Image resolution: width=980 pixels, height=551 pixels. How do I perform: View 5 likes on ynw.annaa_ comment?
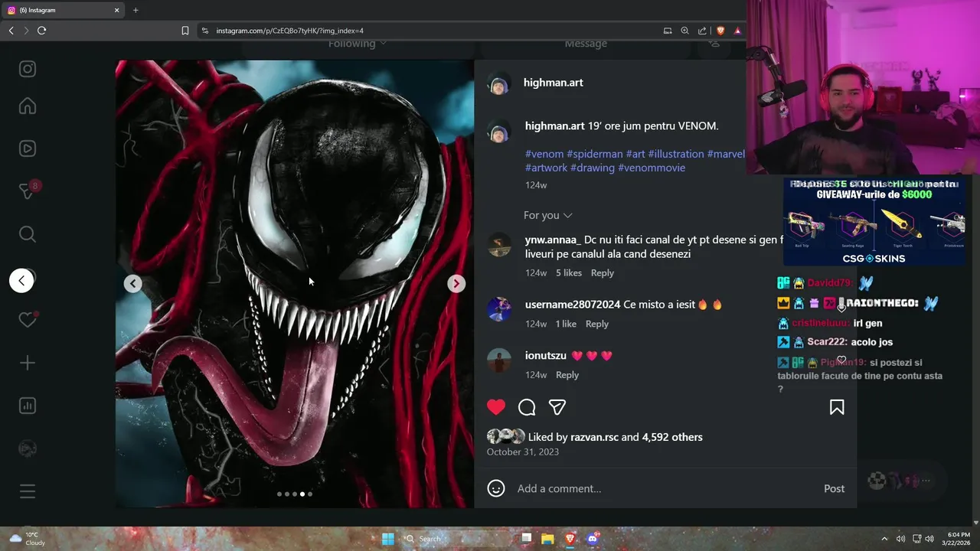(569, 273)
